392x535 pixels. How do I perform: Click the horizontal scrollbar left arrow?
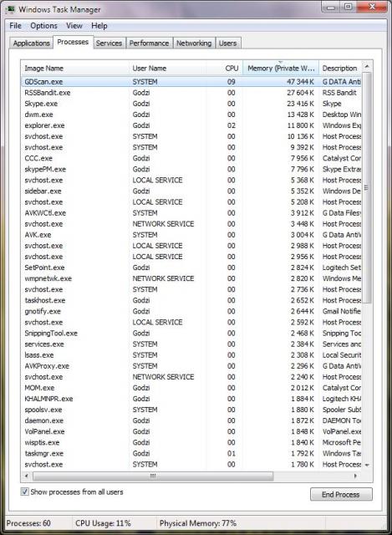pos(27,476)
